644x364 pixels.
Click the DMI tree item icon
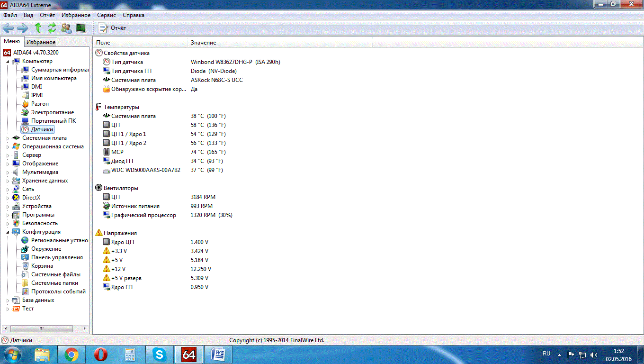point(25,87)
